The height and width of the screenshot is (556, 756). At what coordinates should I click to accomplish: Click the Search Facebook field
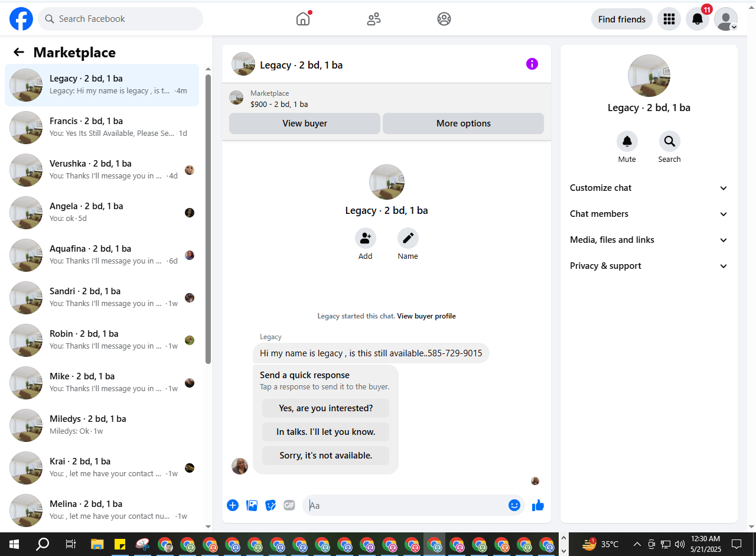[x=120, y=19]
